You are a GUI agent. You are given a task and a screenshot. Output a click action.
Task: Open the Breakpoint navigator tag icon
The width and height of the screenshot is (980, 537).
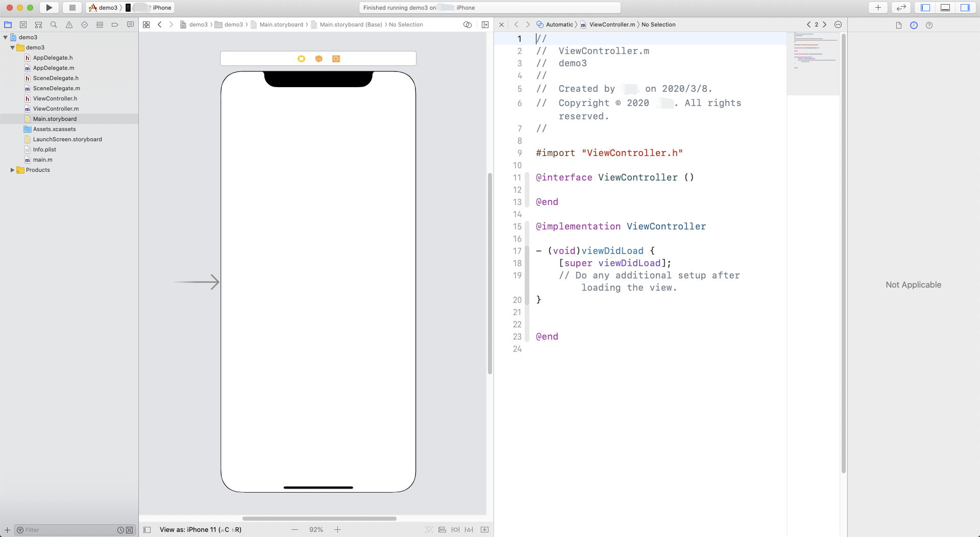point(114,24)
